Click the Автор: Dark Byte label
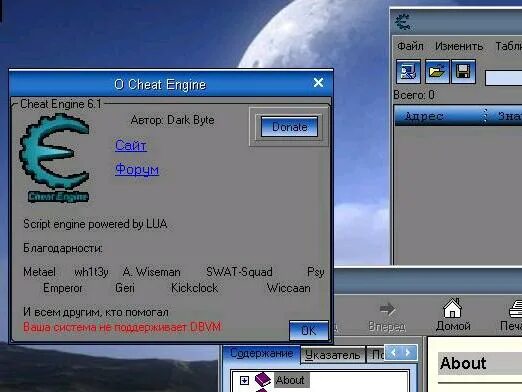 click(172, 120)
